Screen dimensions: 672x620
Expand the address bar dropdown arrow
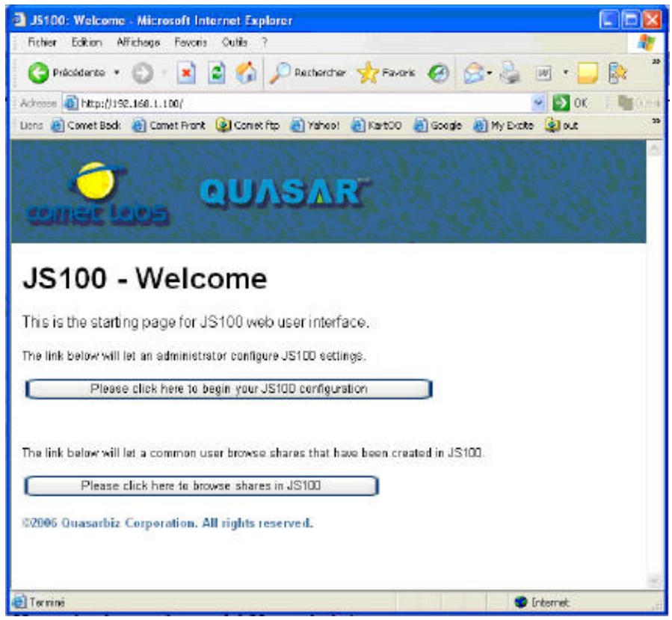point(538,103)
